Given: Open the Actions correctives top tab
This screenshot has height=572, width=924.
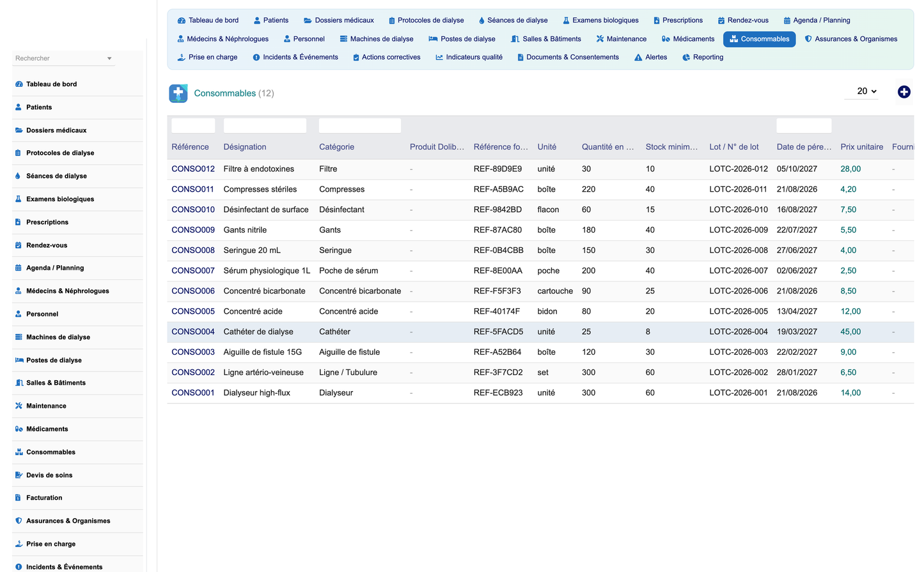Looking at the screenshot, I should [386, 58].
